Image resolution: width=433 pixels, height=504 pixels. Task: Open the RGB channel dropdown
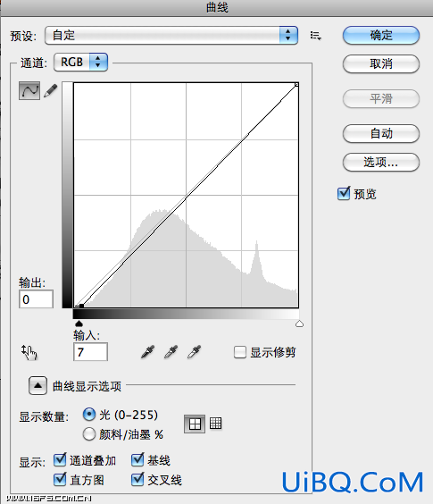pyautogui.click(x=80, y=62)
